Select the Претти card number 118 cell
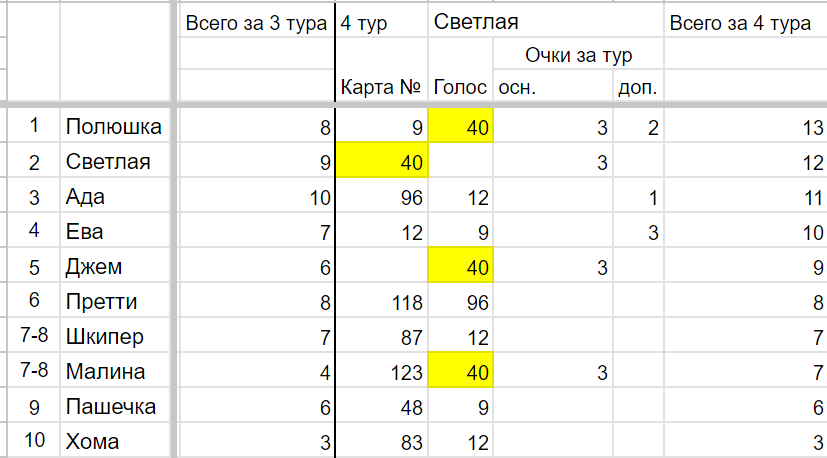Viewport: 827px width, 458px height. click(381, 300)
